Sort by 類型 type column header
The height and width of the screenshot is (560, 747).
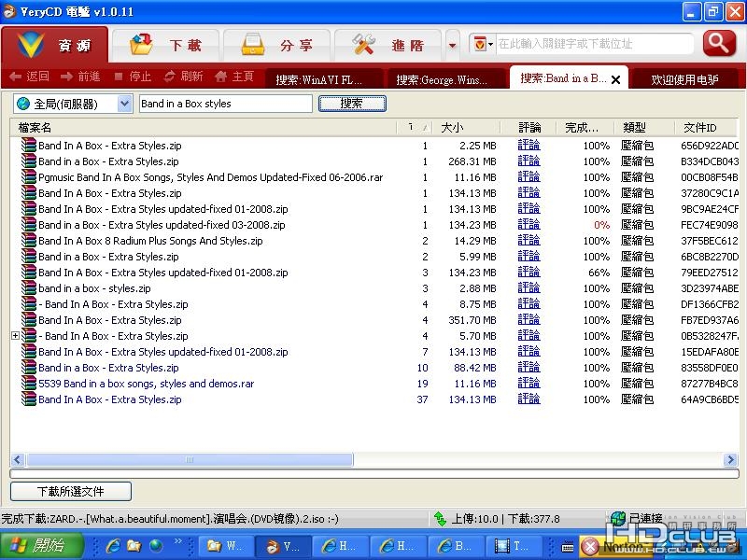(x=644, y=128)
